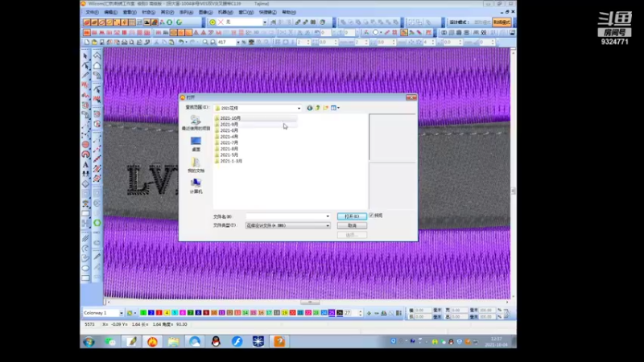
Task: Select color swatch 1 in the palette
Action: tap(143, 313)
